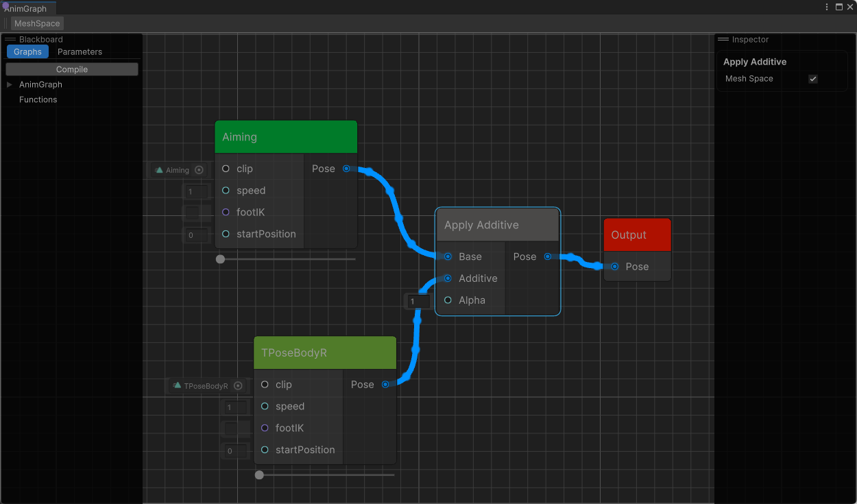
Task: Click the TPoseBodyR startPosition value field
Action: (x=235, y=451)
